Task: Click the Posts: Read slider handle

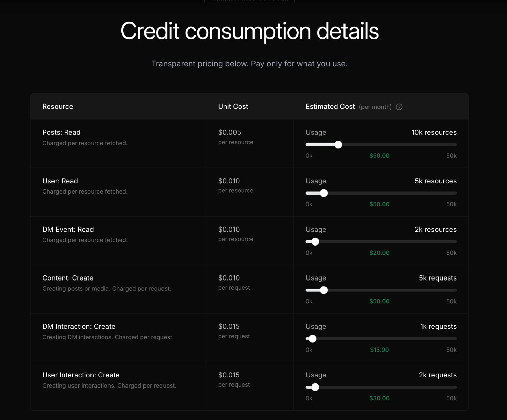Action: click(338, 145)
